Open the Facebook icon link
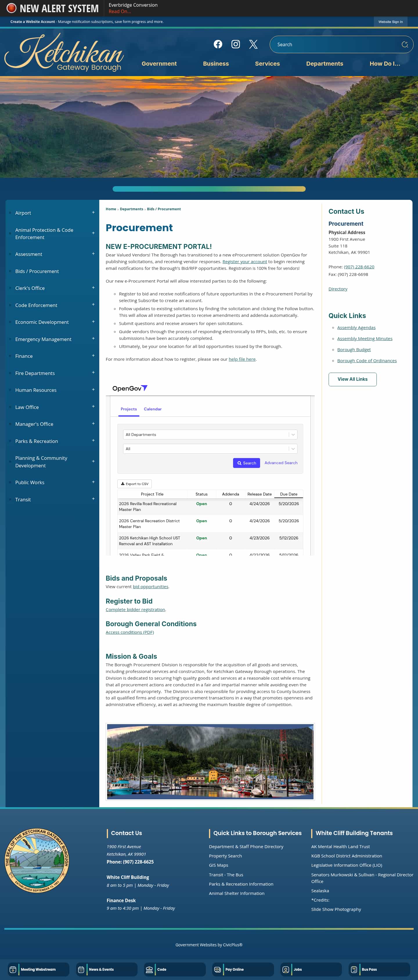 (218, 44)
